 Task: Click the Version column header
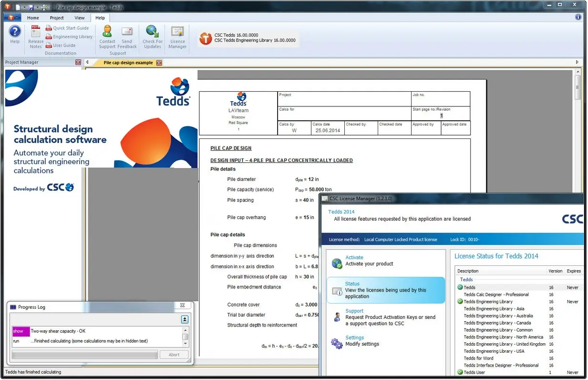pos(556,271)
